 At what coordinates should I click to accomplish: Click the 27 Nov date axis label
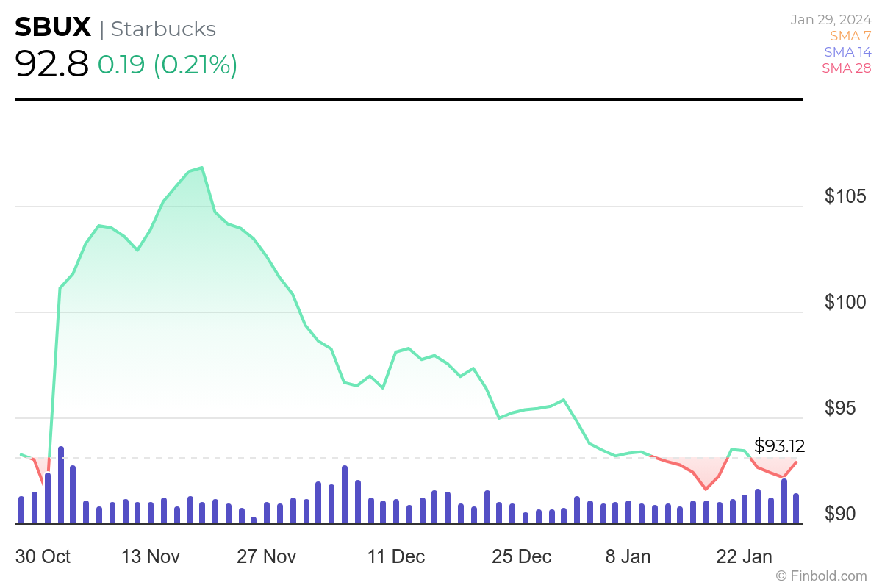click(x=266, y=556)
